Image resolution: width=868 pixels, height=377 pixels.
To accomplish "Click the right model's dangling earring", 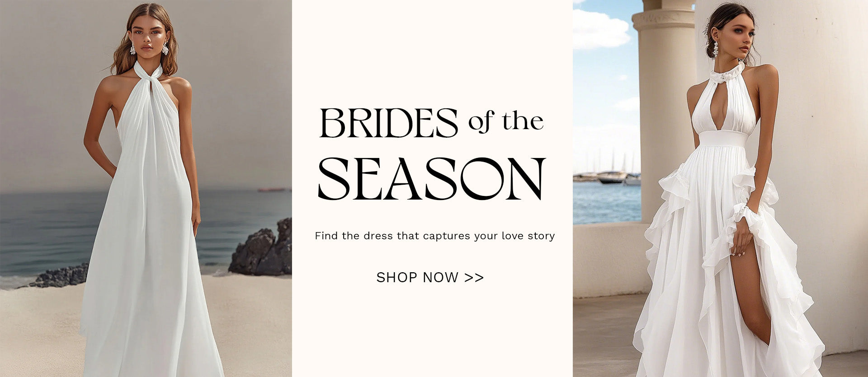I will pos(716,49).
